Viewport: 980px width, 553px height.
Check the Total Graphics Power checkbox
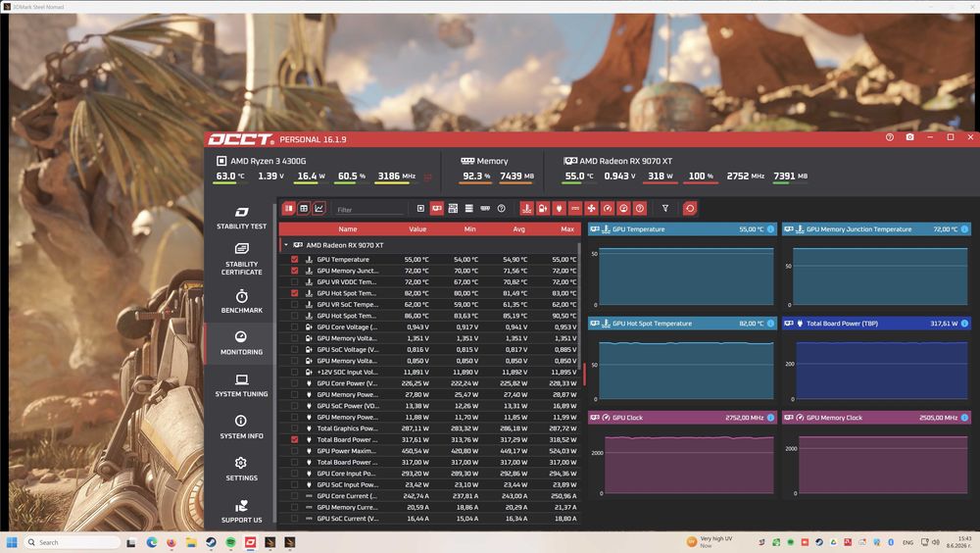pos(294,427)
